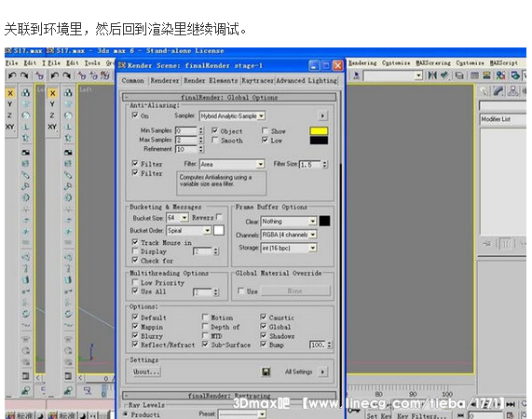This screenshot has width=532, height=419.
Task: Toggle the Reflect/Refract checkbox
Action: [135, 345]
